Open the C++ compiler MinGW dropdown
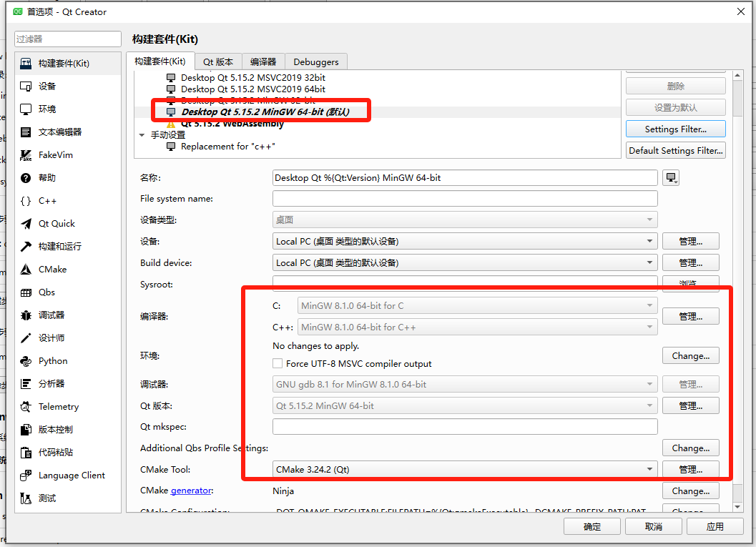 pos(477,327)
